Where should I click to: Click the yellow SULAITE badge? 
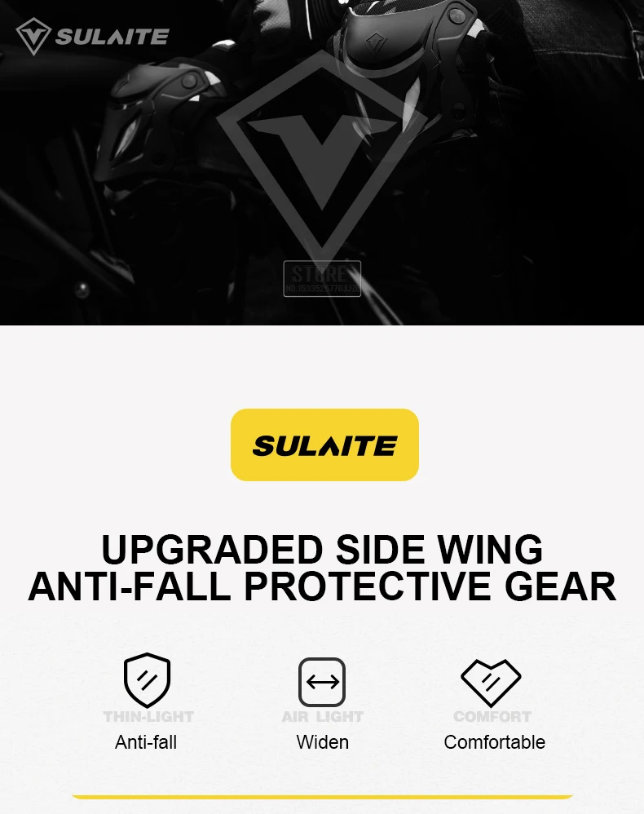[x=325, y=445]
